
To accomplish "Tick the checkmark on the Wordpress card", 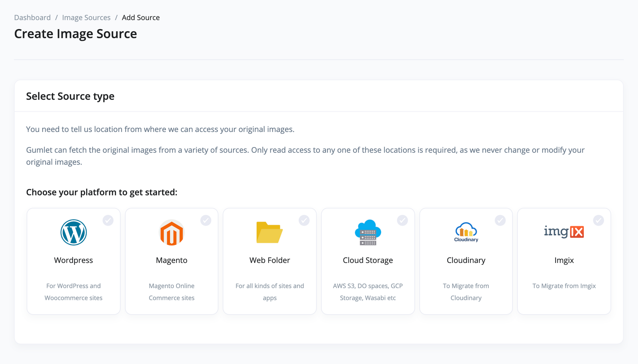I will click(108, 220).
